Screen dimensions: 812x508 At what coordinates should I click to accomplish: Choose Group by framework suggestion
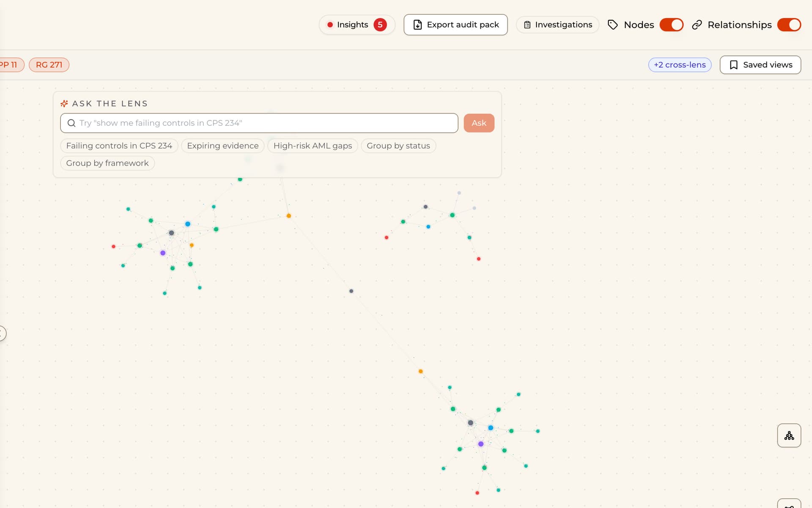coord(107,163)
